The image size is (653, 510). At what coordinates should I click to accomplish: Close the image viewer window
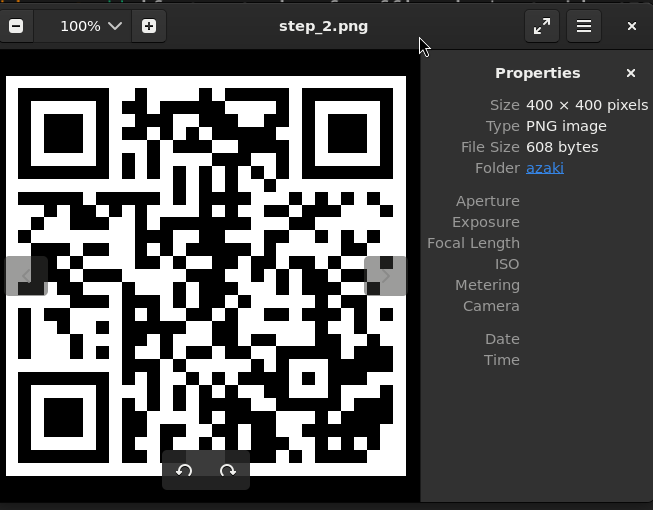pos(631,26)
